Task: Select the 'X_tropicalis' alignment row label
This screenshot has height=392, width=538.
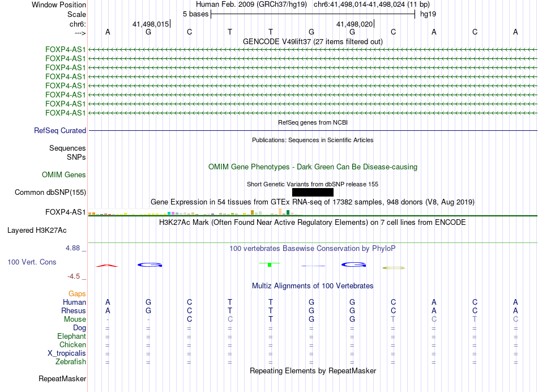Action: (67, 353)
